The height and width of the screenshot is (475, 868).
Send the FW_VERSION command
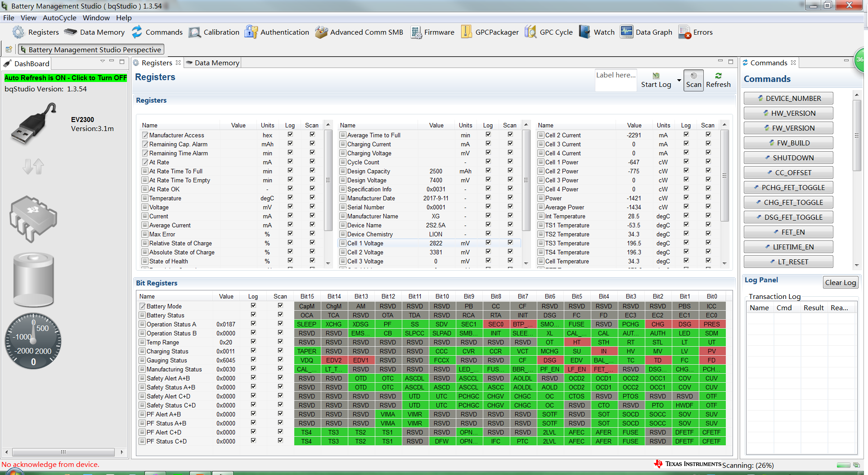(788, 128)
